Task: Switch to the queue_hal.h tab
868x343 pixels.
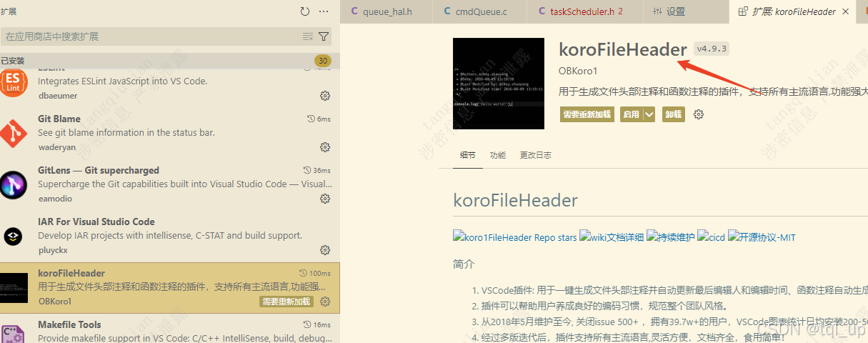Action: 386,11
